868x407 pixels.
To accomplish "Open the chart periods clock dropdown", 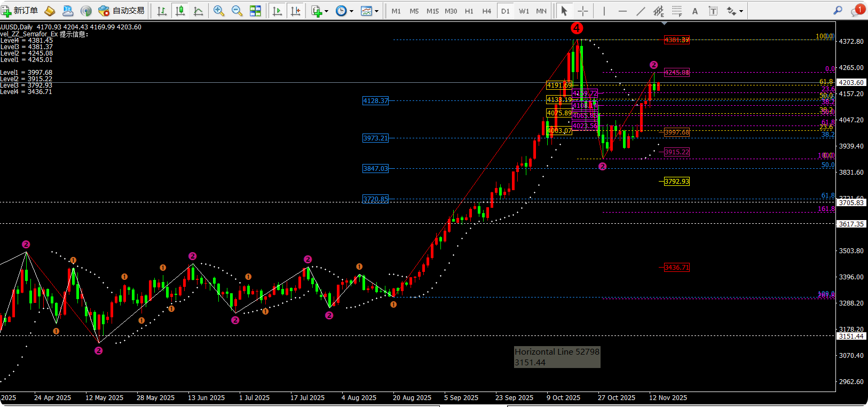I will (x=344, y=11).
